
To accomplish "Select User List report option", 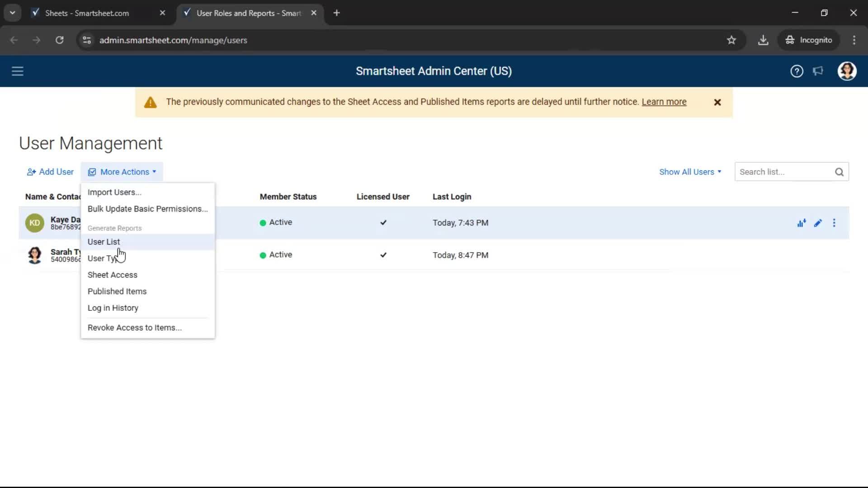I will (x=104, y=242).
